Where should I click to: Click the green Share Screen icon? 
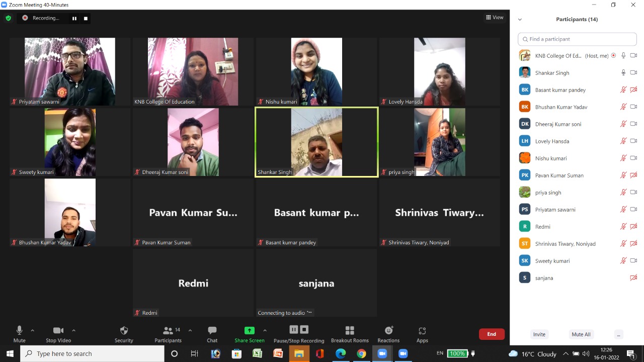coord(250,330)
